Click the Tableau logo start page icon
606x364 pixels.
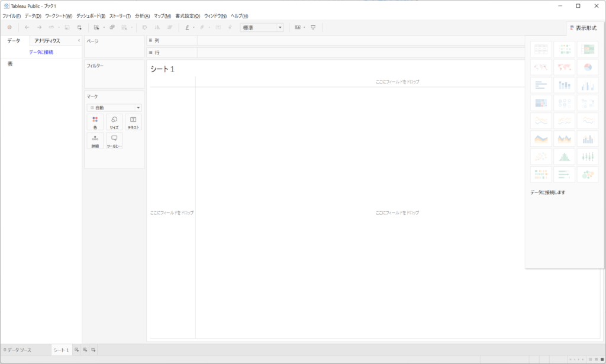coord(9,27)
